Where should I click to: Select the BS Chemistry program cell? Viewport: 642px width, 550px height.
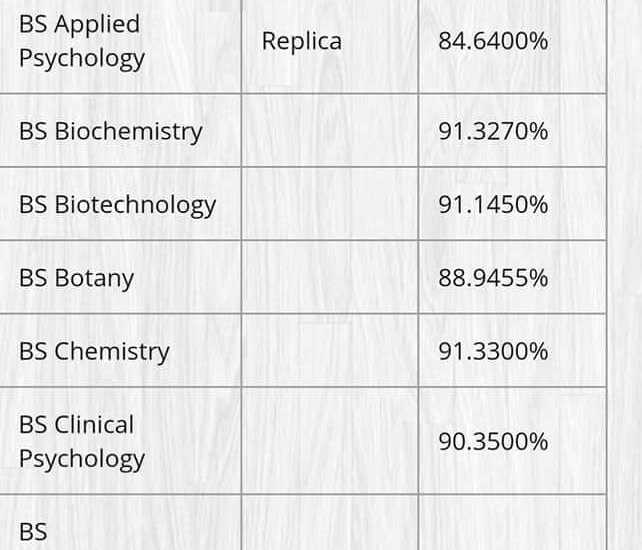click(94, 351)
